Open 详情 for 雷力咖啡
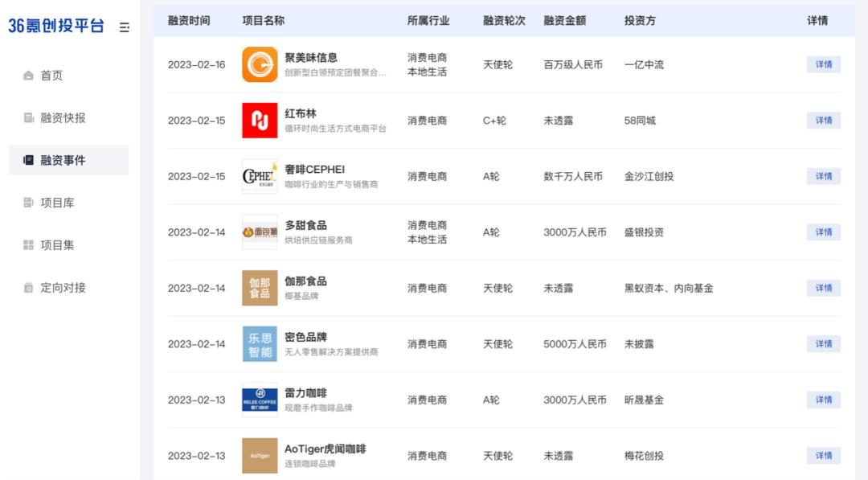868x480 pixels. click(x=823, y=400)
